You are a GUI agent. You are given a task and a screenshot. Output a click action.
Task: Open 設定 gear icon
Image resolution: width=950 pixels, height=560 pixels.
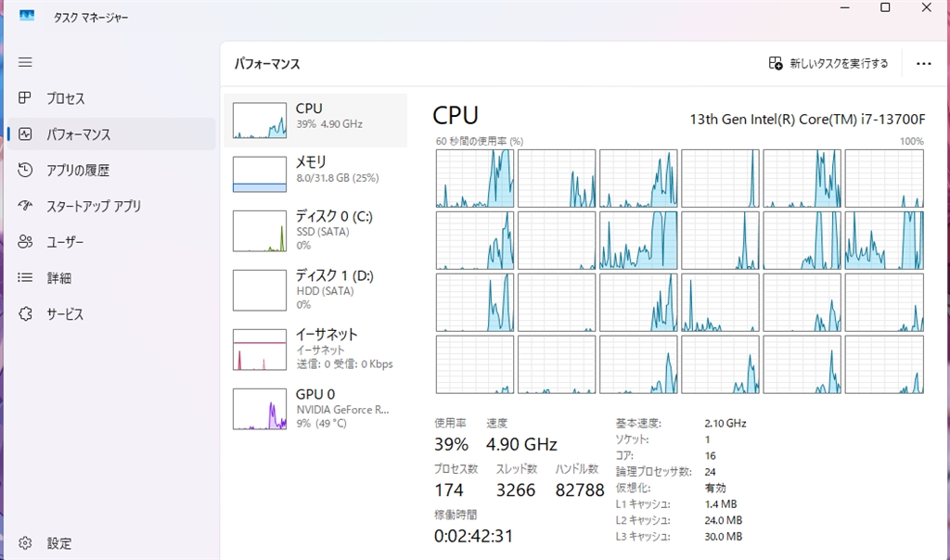26,543
